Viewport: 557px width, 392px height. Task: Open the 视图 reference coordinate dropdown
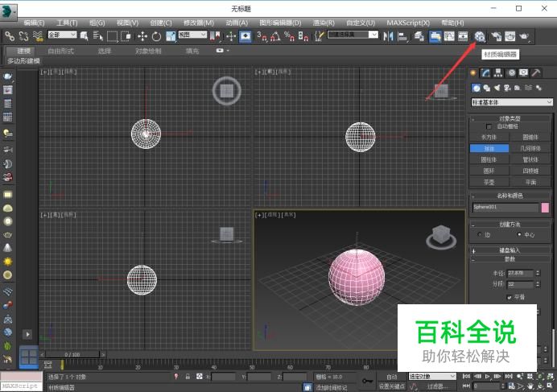[x=192, y=35]
